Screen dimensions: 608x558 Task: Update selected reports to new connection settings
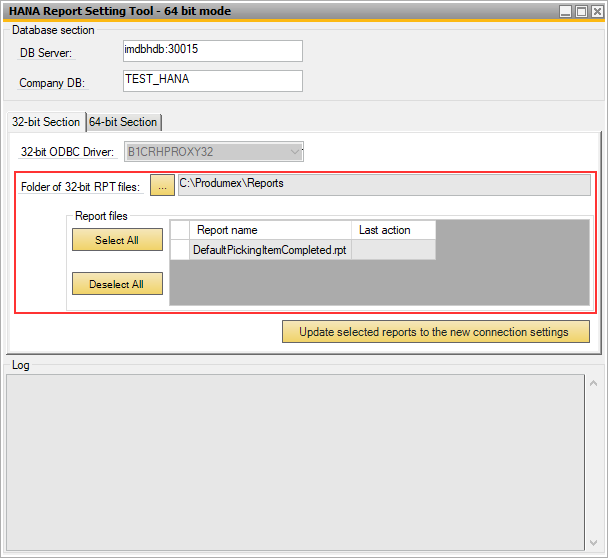(x=435, y=332)
